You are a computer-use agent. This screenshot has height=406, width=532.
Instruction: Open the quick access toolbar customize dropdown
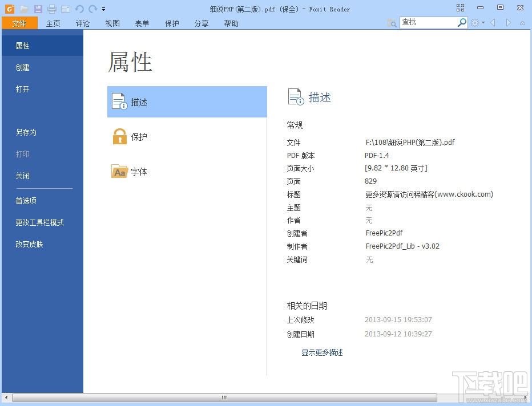tap(103, 9)
